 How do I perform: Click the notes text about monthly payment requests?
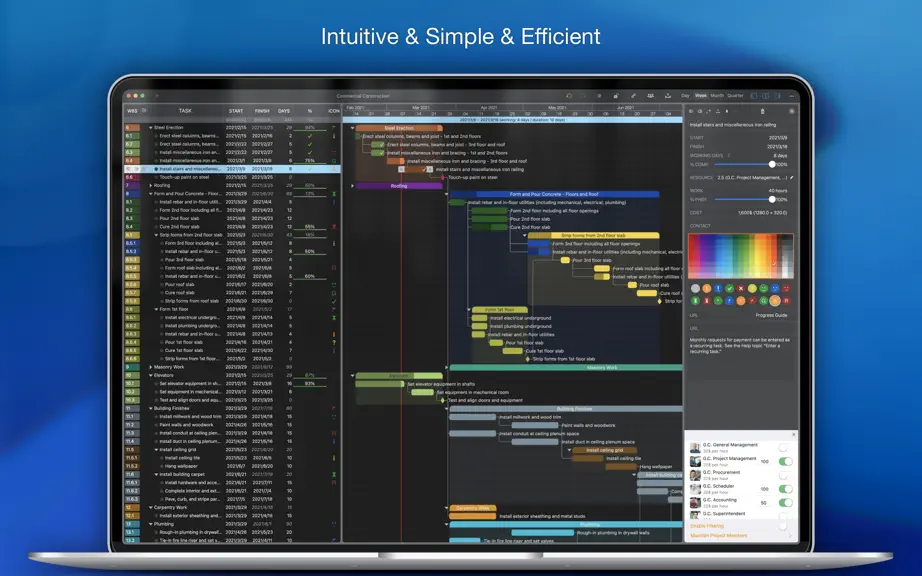point(740,346)
